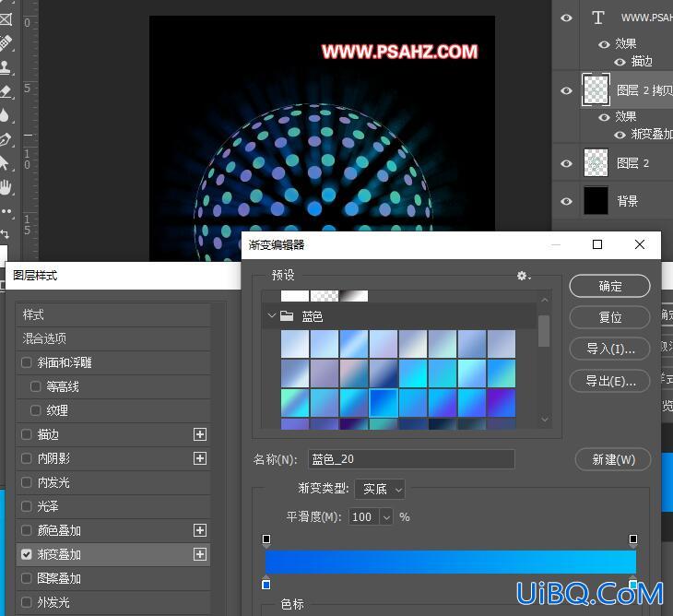Enable the 颜色叠加 checkbox
This screenshot has width=673, height=616.
point(26,530)
